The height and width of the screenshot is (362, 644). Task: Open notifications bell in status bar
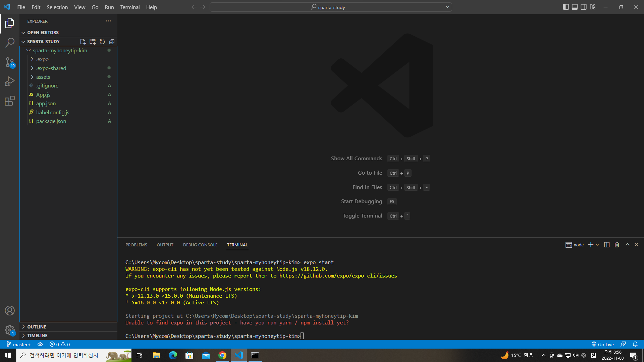635,344
